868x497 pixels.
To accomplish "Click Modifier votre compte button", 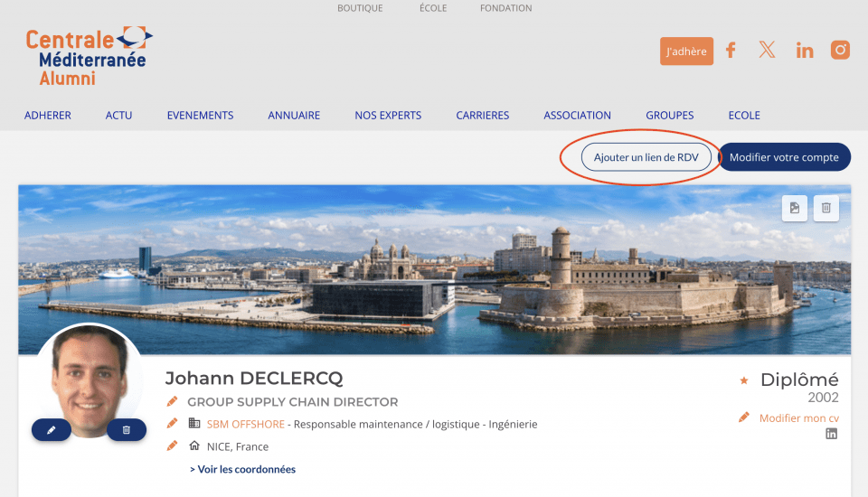I will [x=784, y=157].
